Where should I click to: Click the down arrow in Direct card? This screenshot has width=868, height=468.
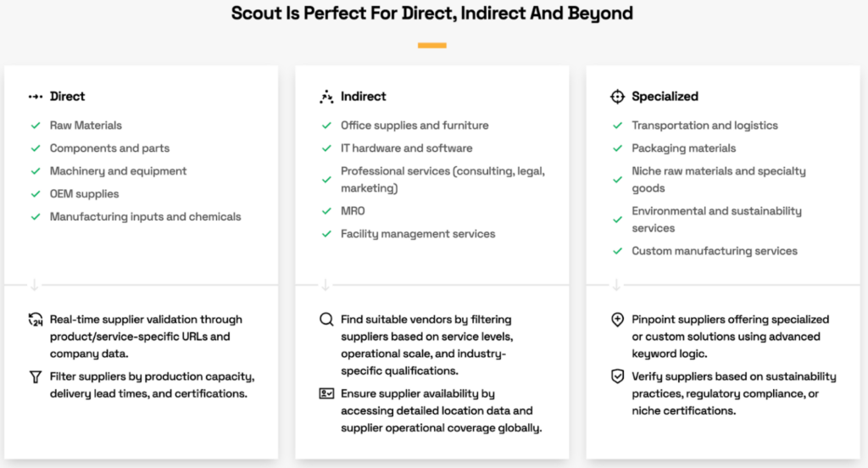pos(36,286)
